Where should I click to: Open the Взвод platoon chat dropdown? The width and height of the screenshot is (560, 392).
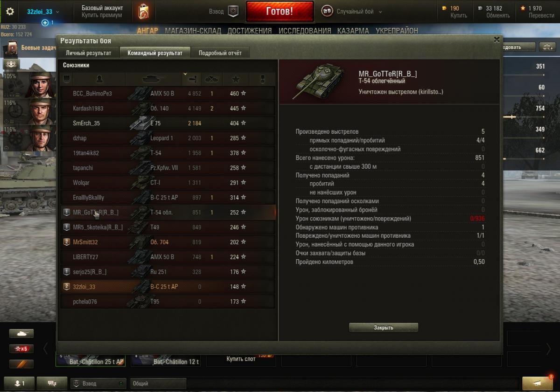98,383
